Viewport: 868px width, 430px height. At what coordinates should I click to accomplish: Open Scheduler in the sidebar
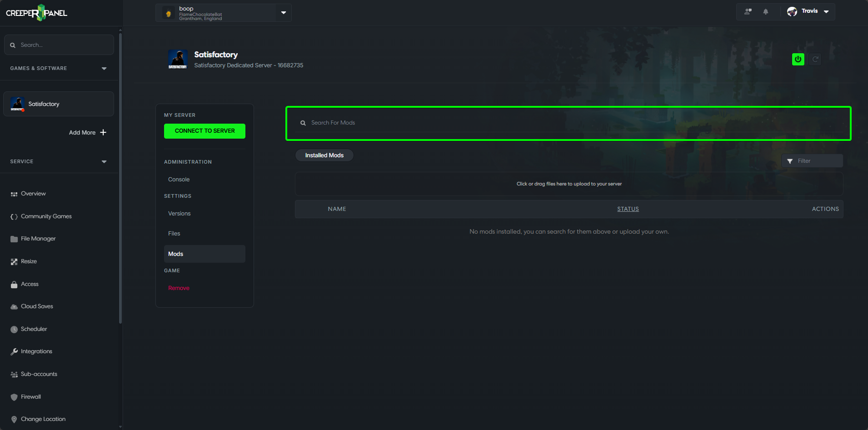click(x=34, y=329)
